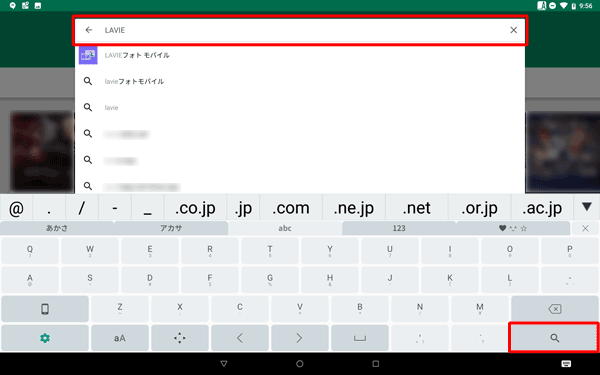The image size is (600, 375).
Task: Tap the keyboard layout phone icon key
Action: tap(45, 309)
